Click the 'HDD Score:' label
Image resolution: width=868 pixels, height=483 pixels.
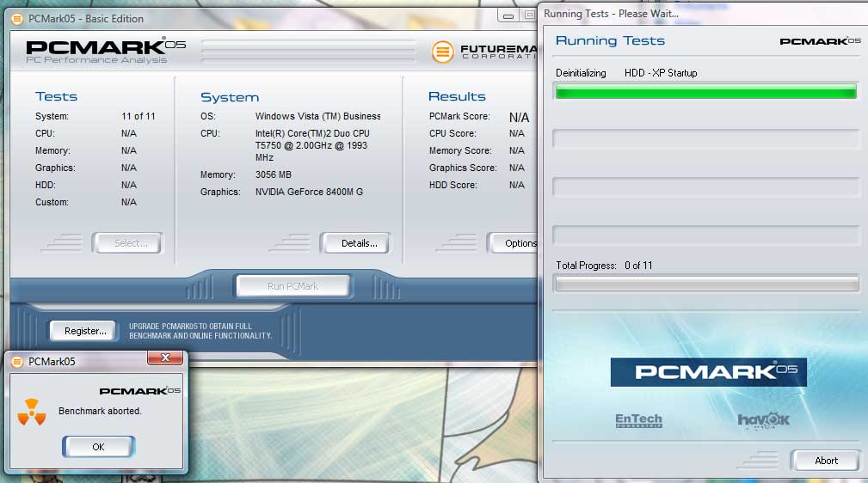click(x=452, y=185)
